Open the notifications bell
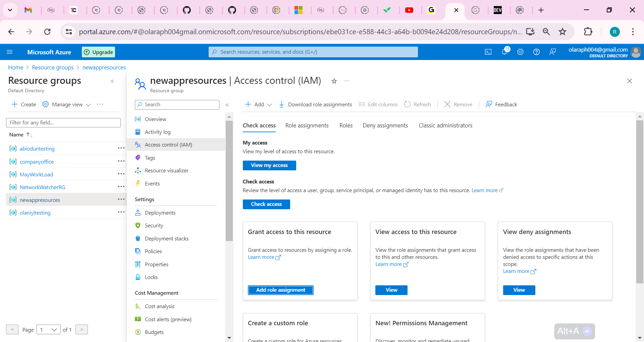Image resolution: width=644 pixels, height=342 pixels. click(504, 52)
